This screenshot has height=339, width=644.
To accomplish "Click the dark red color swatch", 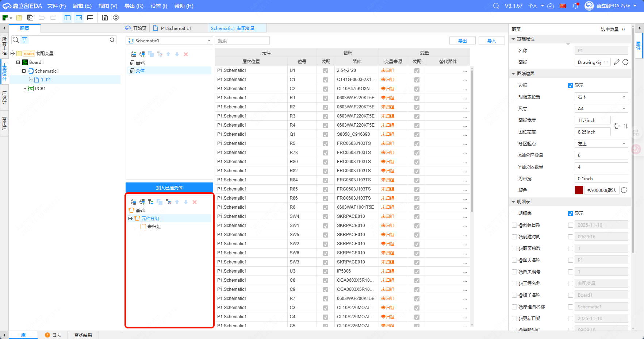I will tap(579, 190).
